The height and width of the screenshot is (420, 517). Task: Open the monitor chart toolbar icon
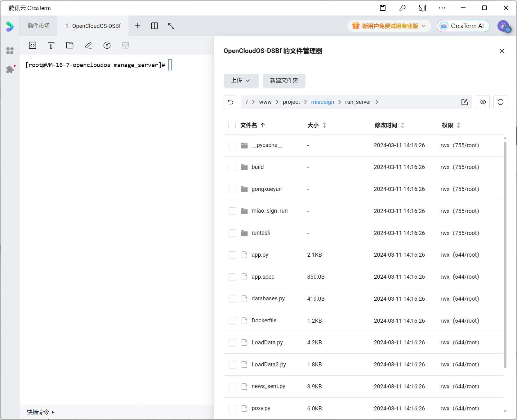coord(126,45)
